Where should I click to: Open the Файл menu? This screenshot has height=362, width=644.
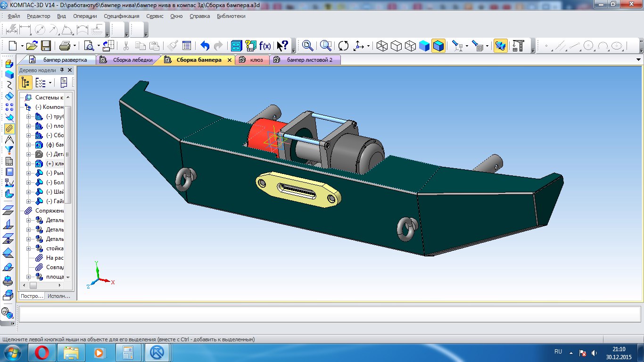tap(14, 16)
